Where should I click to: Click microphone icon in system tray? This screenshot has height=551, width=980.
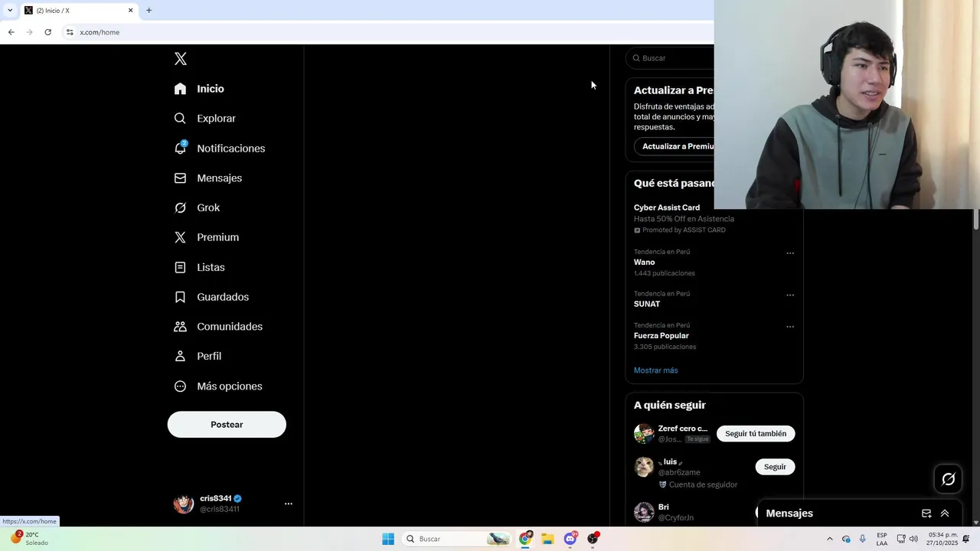[x=863, y=539]
